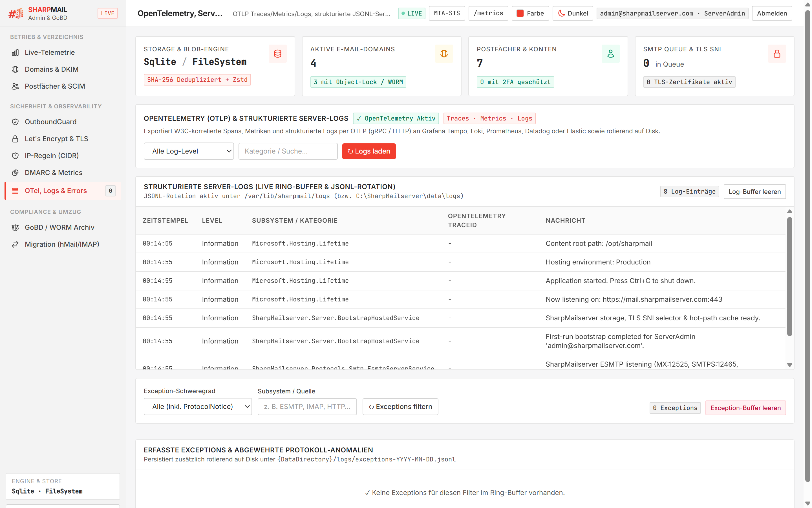Open Live-Telemetrie in the sidebar

[x=63, y=52]
